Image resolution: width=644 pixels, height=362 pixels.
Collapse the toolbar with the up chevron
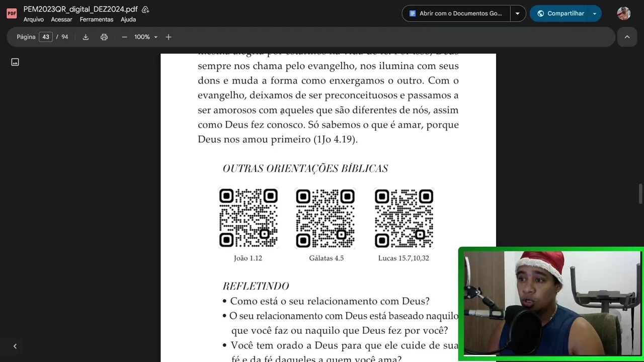[x=627, y=37]
